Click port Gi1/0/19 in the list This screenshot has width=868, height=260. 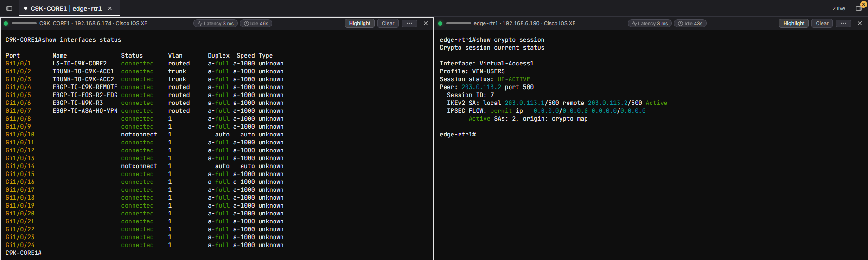pos(20,206)
